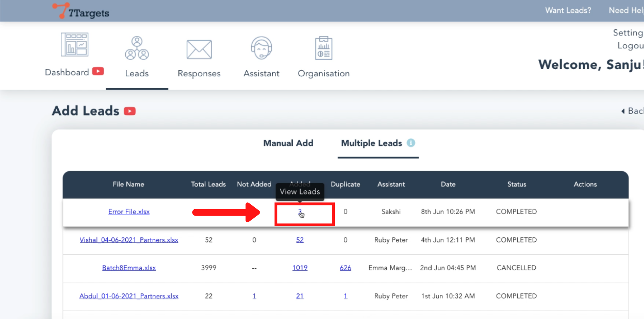The image size is (644, 319).
Task: Open Abdul_01-06-2021_Partners.xlsx file
Action: tap(129, 296)
